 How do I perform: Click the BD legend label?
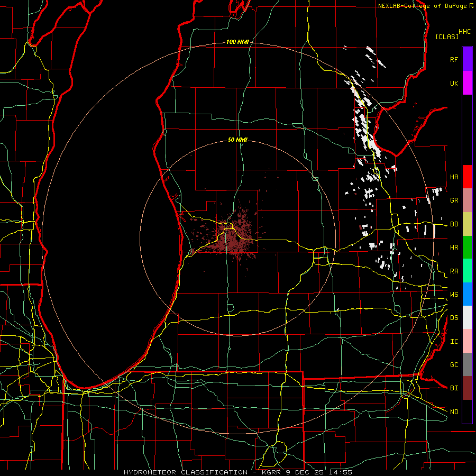click(454, 224)
